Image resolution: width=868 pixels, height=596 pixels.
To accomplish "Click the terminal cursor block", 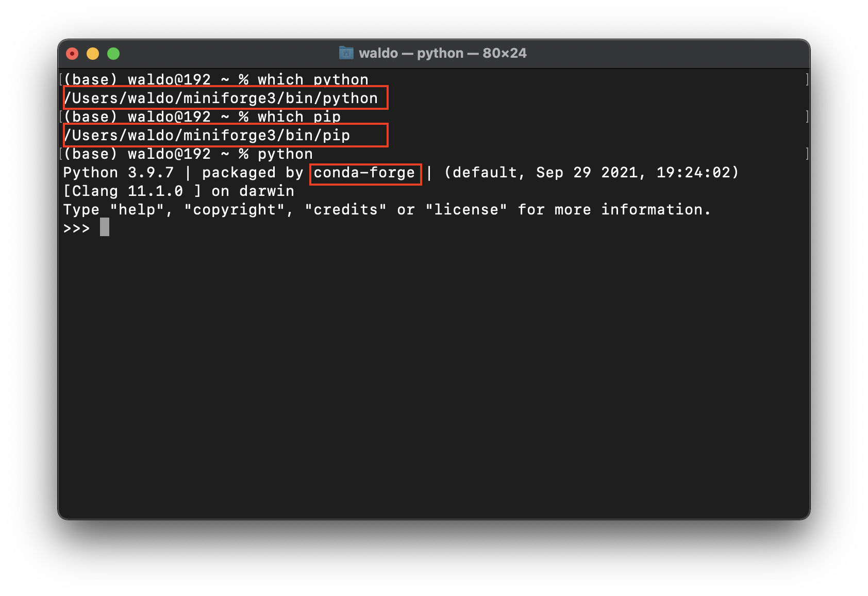I will (x=104, y=227).
